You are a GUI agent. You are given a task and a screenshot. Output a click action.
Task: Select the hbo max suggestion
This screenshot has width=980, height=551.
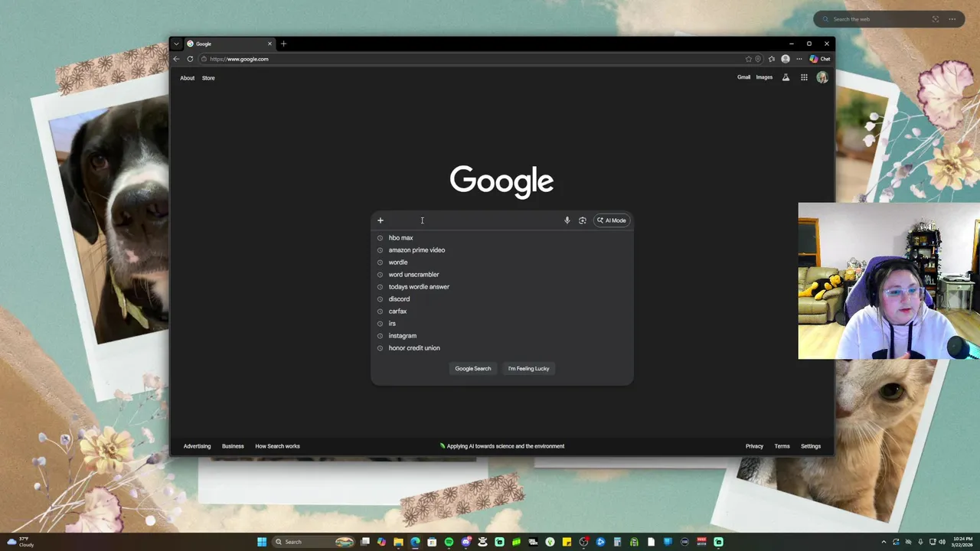point(502,238)
